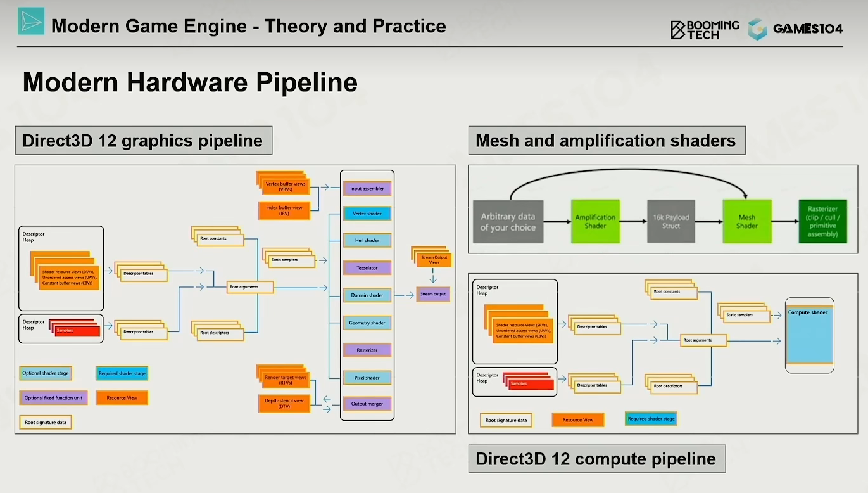The image size is (868, 493).
Task: Click the red 'Samplers' box in compute pipeline
Action: point(531,384)
